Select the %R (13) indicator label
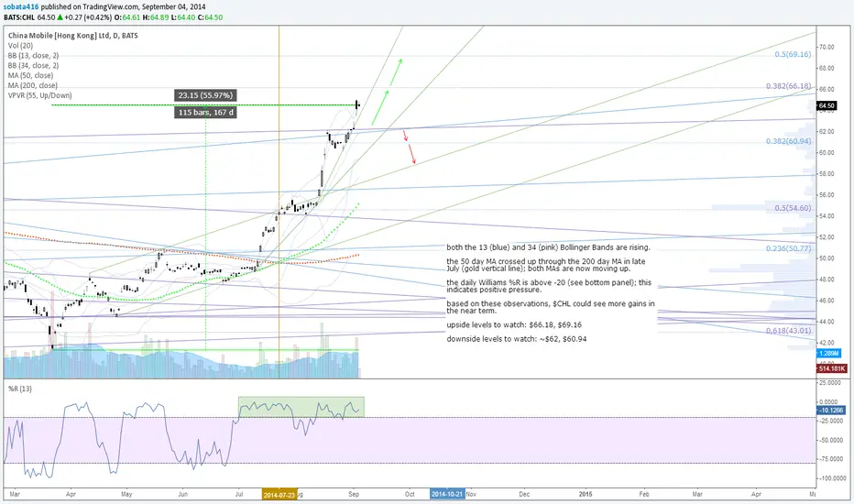 (20, 389)
